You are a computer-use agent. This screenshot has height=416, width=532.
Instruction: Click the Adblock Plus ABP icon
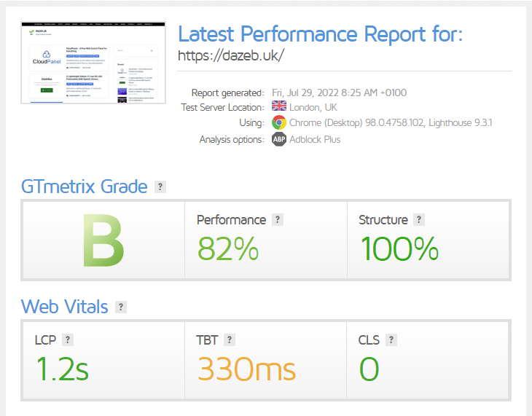click(x=278, y=138)
